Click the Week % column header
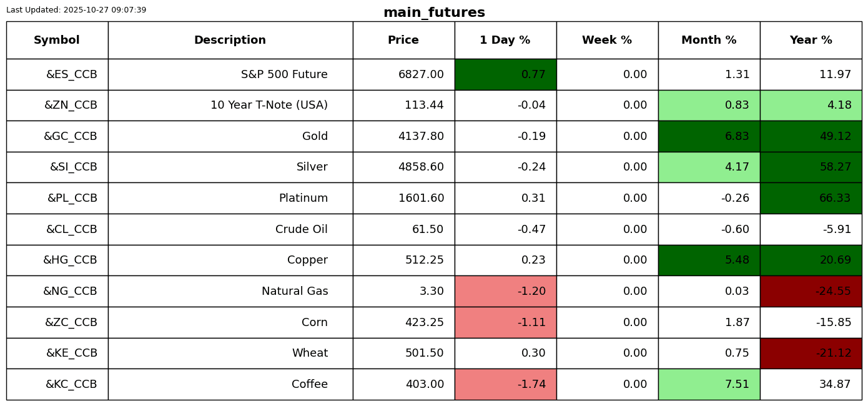 [607, 40]
